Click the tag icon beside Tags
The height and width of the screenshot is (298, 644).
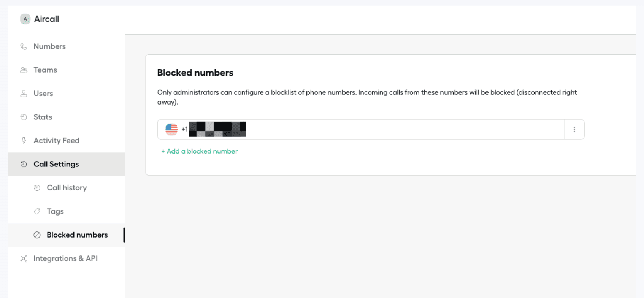(37, 211)
